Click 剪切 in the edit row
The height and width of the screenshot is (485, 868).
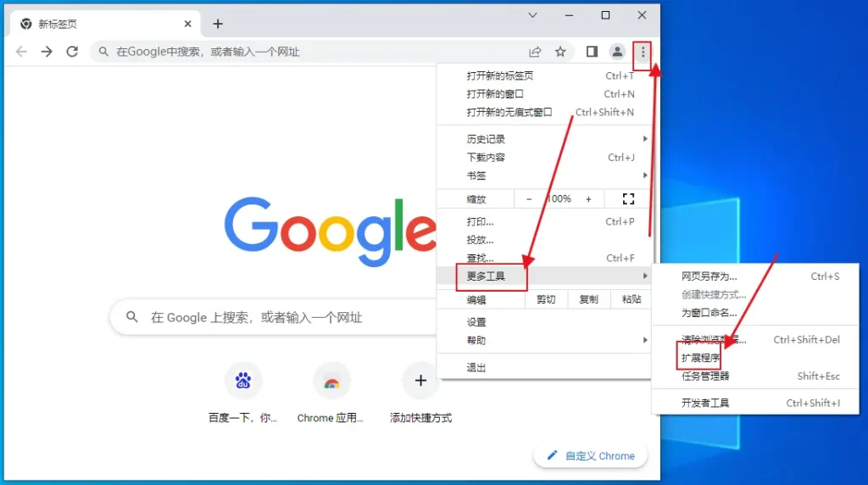pos(546,299)
